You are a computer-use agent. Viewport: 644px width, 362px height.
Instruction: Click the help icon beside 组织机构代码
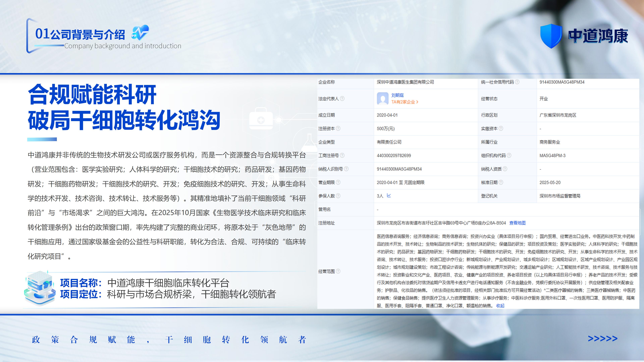(x=509, y=155)
